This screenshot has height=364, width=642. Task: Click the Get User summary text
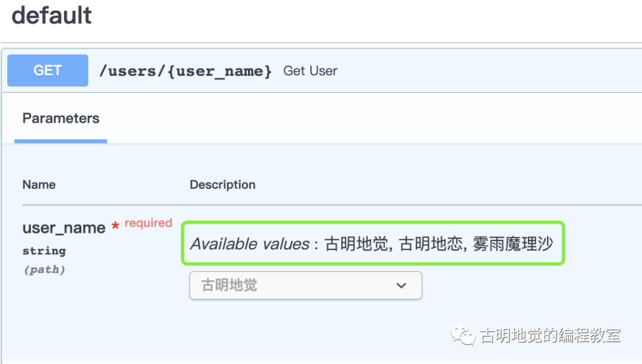pyautogui.click(x=310, y=71)
